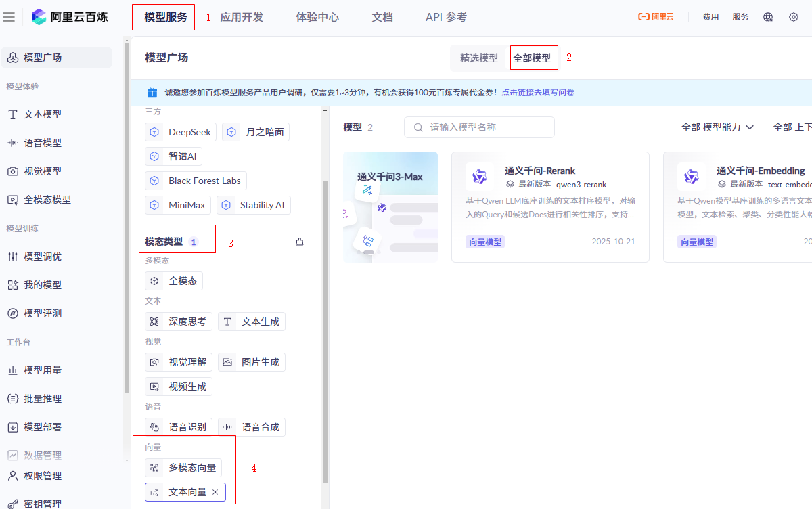Open the 模型服务 tab
The width and height of the screenshot is (812, 509).
tap(166, 17)
